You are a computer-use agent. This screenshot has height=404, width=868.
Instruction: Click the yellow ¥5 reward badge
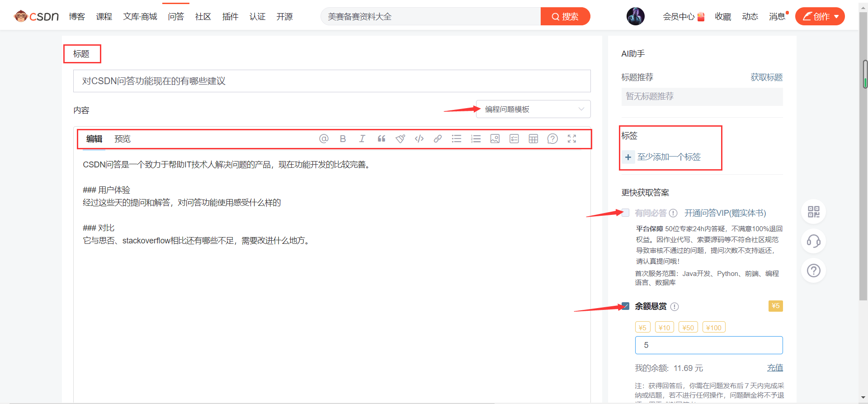coord(776,306)
